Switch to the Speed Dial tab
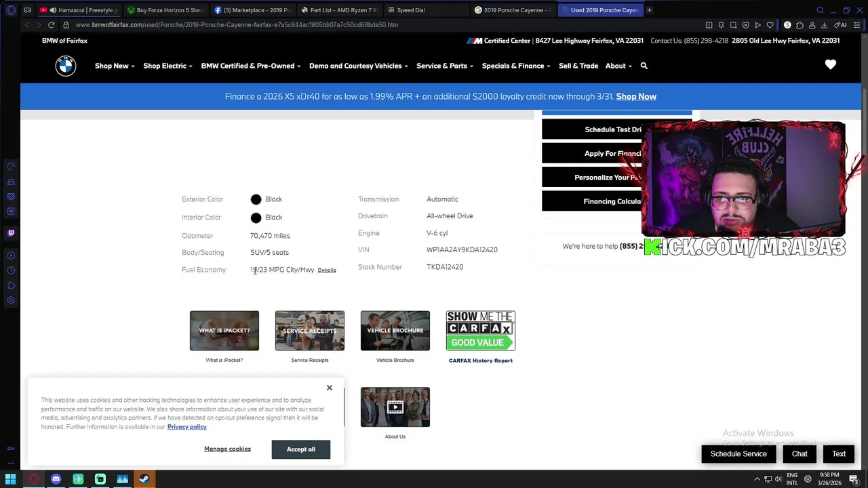Image resolution: width=868 pixels, height=488 pixels. coord(426,10)
